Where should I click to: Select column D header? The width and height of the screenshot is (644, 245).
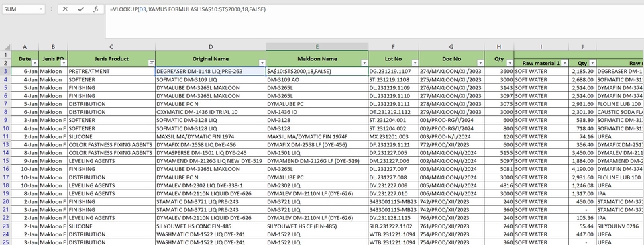pos(210,47)
